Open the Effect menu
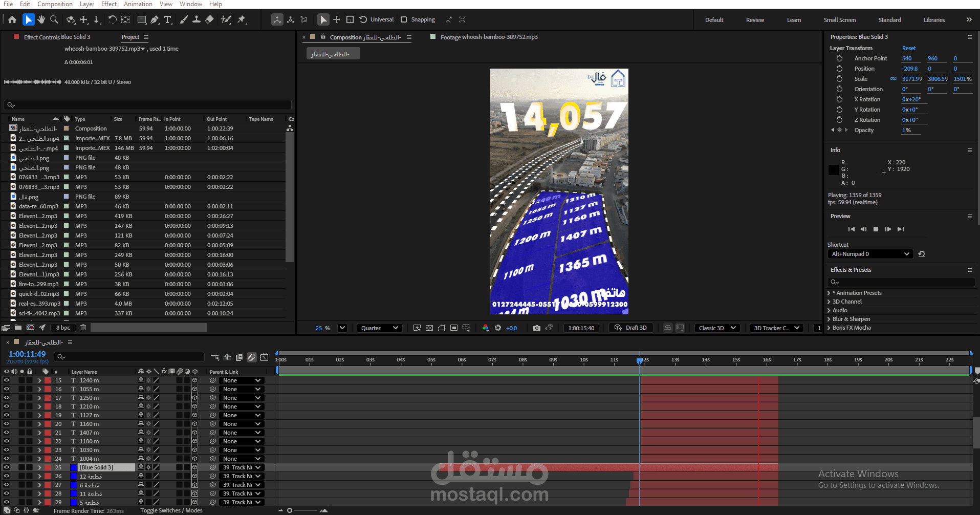The height and width of the screenshot is (515, 980). [x=109, y=4]
